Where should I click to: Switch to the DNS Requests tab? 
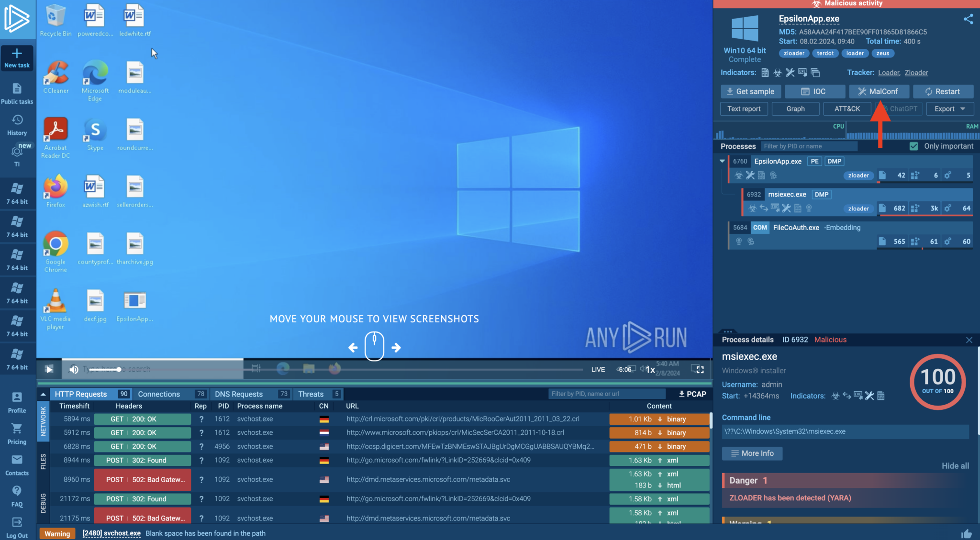point(239,394)
